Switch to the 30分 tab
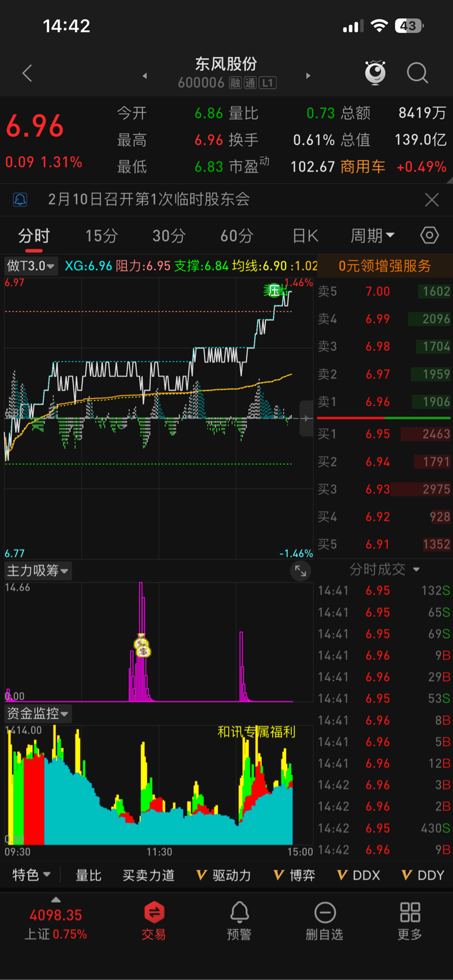453x980 pixels. (169, 236)
